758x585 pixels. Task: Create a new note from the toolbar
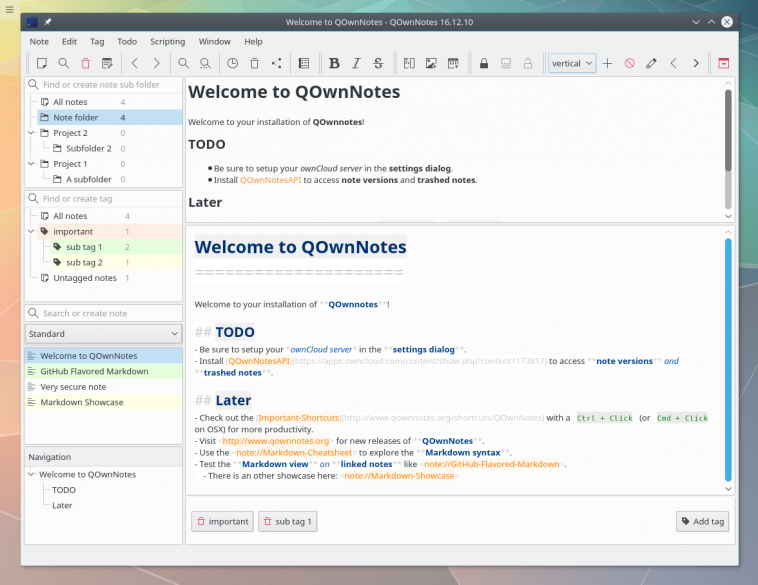[x=42, y=63]
